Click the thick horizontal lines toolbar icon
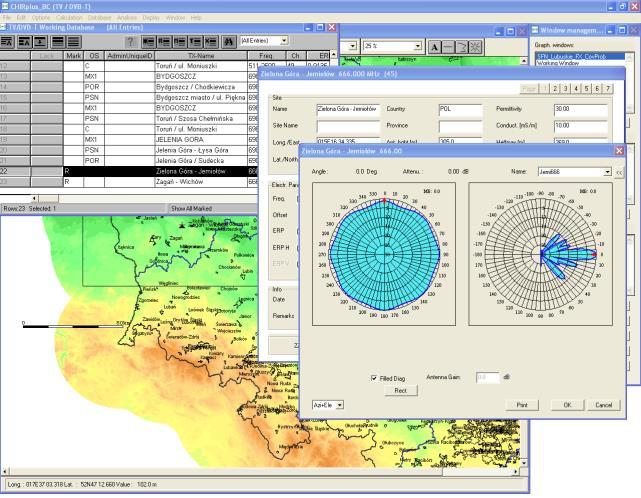641x498 pixels. (58, 42)
